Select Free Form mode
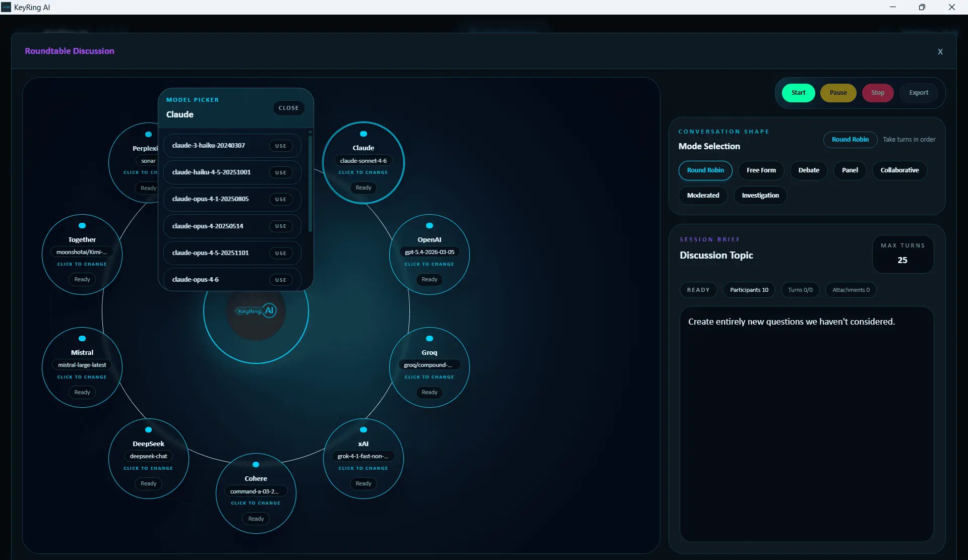This screenshot has width=968, height=560. click(x=761, y=170)
